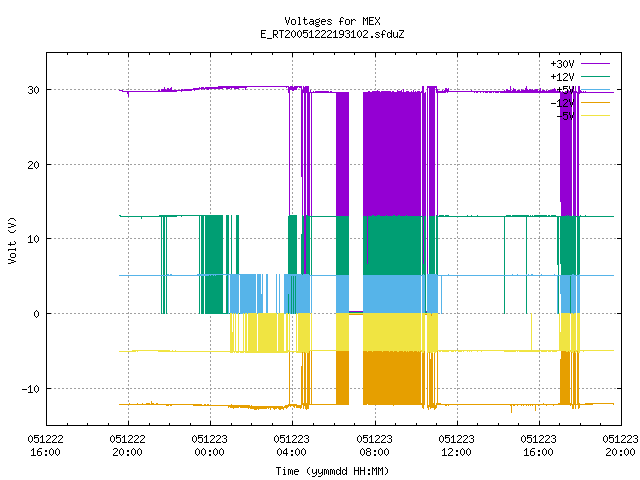Click the x-axis label 051222 20:00
640x480 pixels.
tap(127, 446)
